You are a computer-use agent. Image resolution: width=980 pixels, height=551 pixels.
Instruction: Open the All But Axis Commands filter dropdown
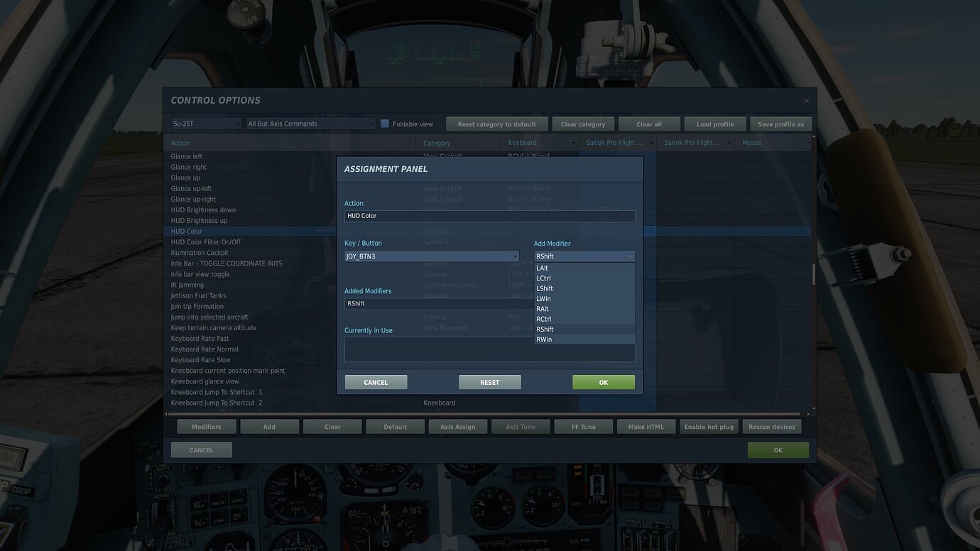point(309,123)
